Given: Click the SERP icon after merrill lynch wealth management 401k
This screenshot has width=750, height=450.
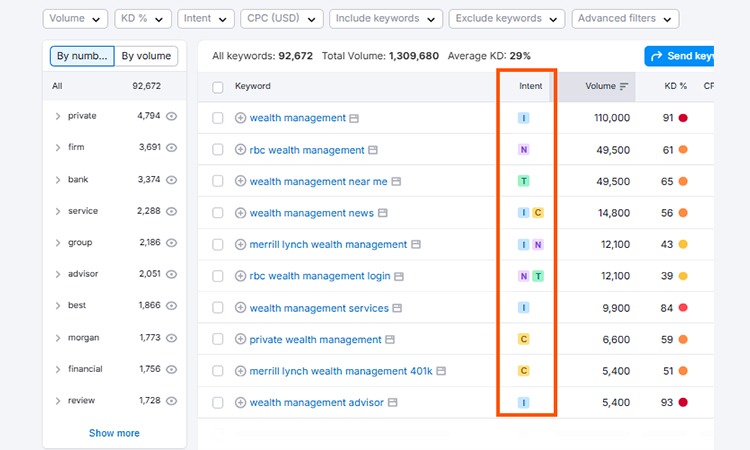Looking at the screenshot, I should (442, 372).
